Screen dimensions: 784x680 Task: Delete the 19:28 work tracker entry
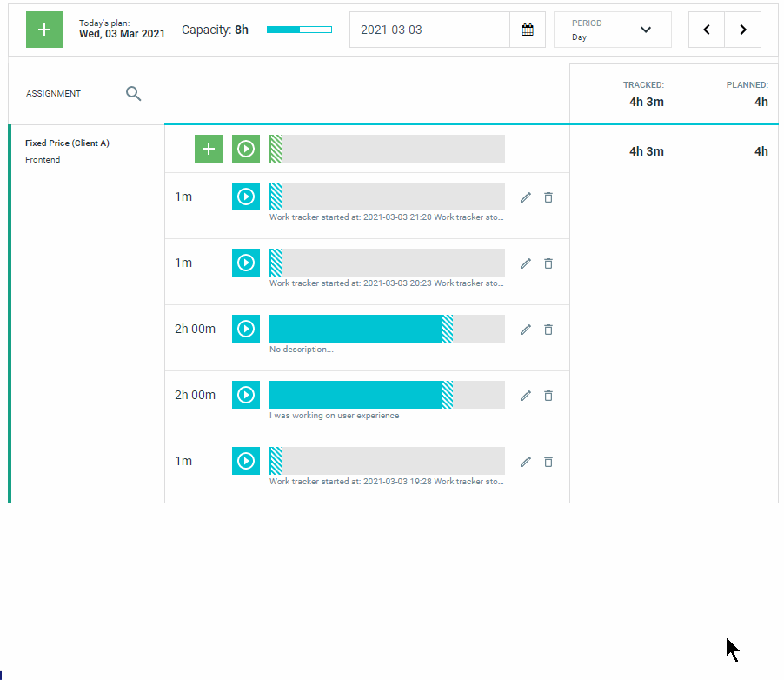click(548, 462)
